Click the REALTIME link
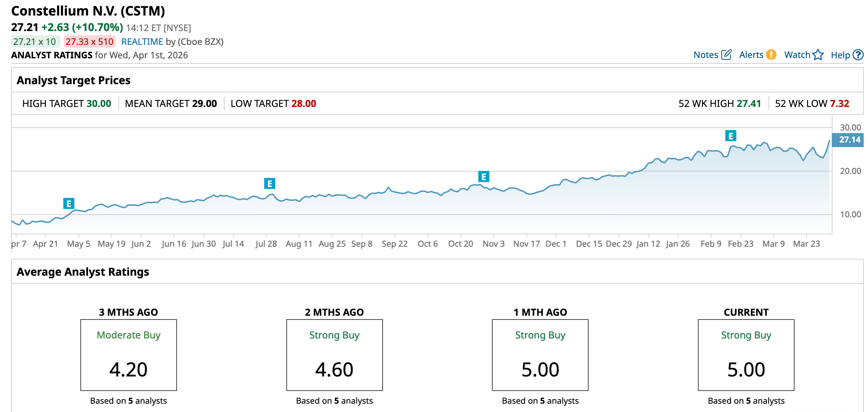868x412 pixels. (142, 42)
